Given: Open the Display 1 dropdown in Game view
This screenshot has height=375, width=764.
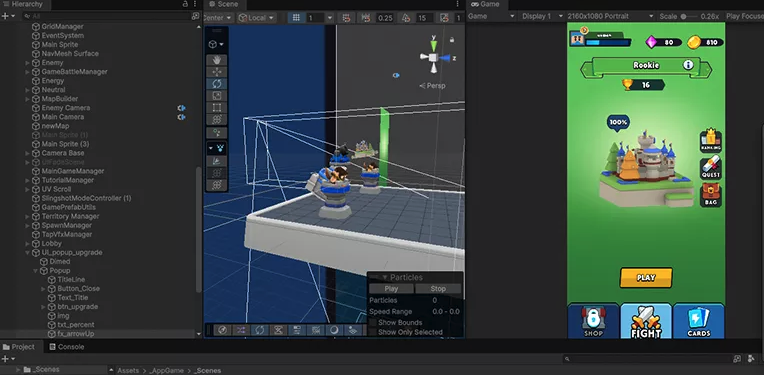Looking at the screenshot, I should click(x=542, y=16).
